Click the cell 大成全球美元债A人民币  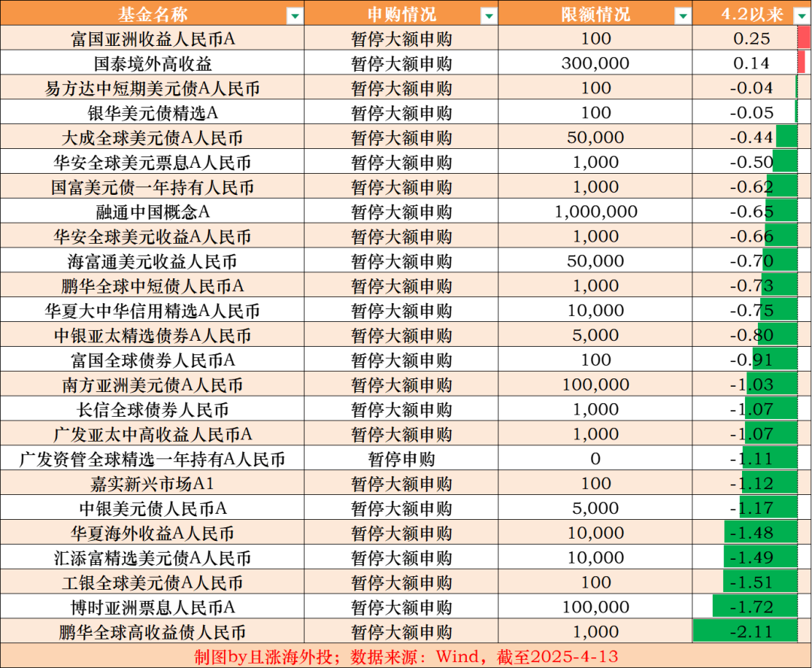pyautogui.click(x=152, y=138)
